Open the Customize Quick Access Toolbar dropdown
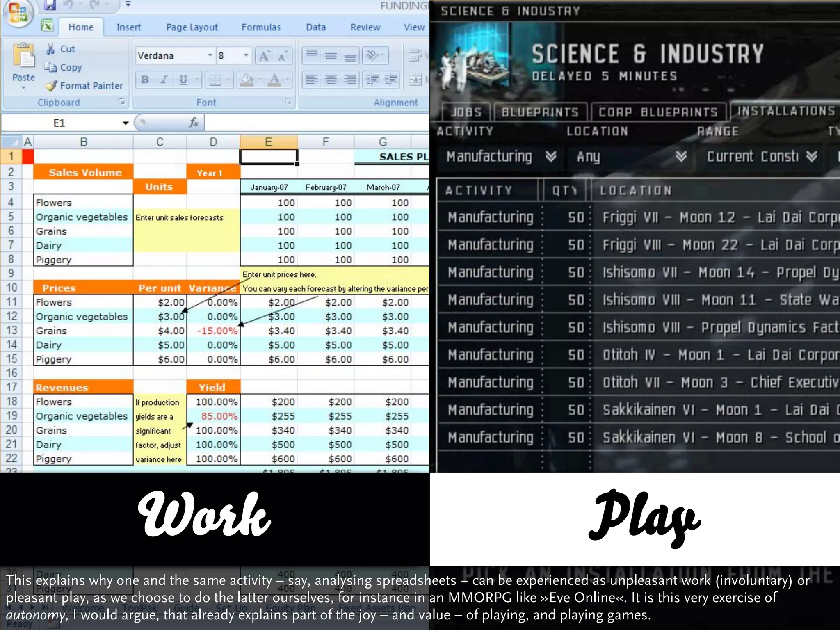 coord(128,4)
